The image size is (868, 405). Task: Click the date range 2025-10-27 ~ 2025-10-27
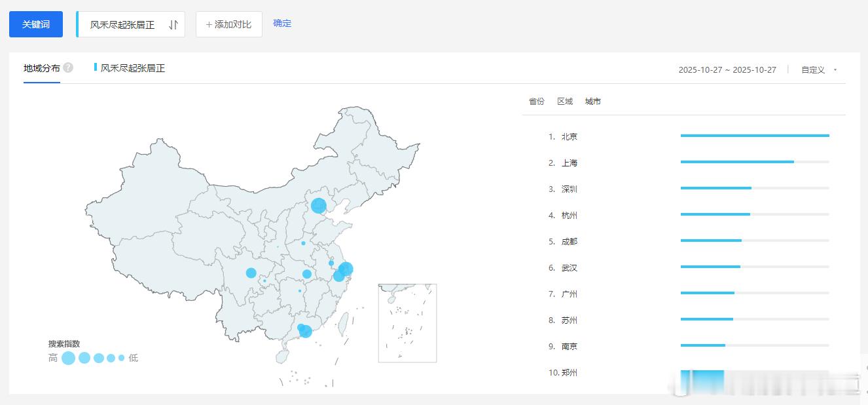pyautogui.click(x=727, y=70)
